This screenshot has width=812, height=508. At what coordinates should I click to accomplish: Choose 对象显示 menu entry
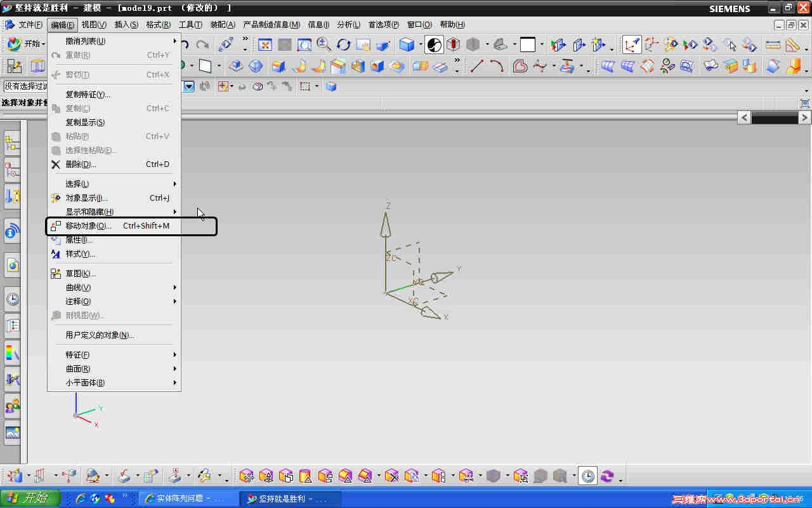coord(114,198)
